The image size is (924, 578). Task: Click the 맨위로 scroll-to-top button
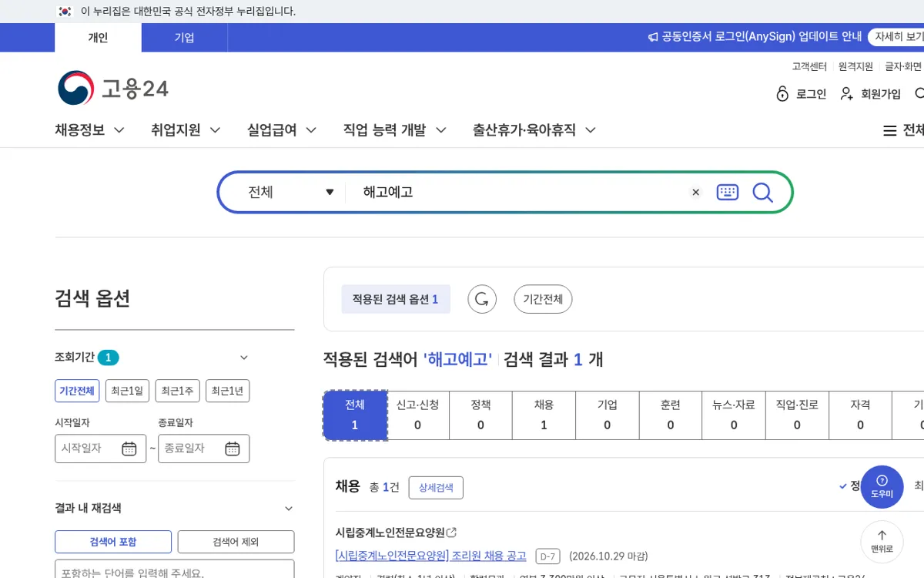[x=882, y=542]
